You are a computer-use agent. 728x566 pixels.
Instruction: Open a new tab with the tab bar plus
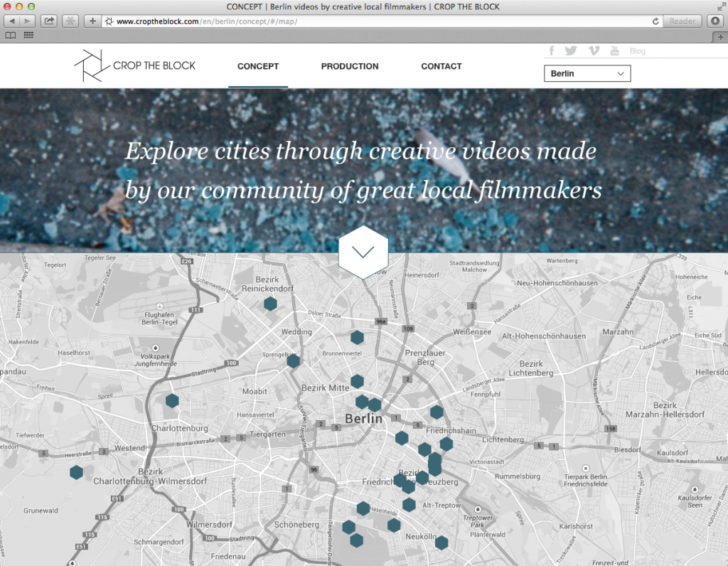coord(720,37)
